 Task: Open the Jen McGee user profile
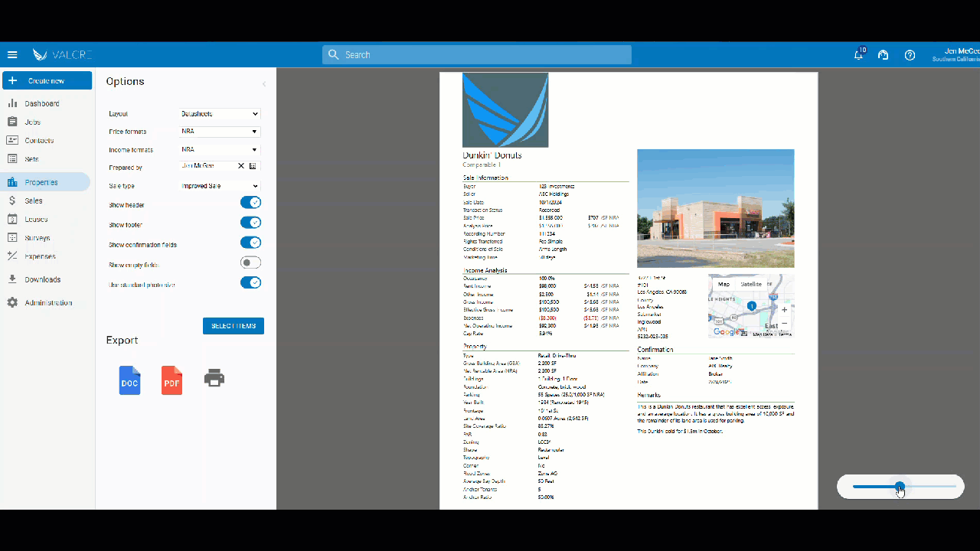coord(957,55)
